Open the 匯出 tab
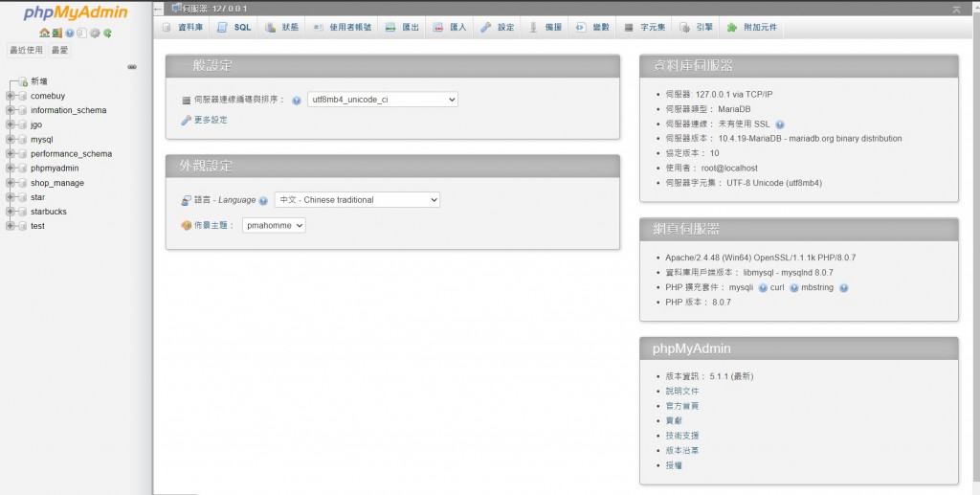The image size is (980, 495). pyautogui.click(x=403, y=28)
